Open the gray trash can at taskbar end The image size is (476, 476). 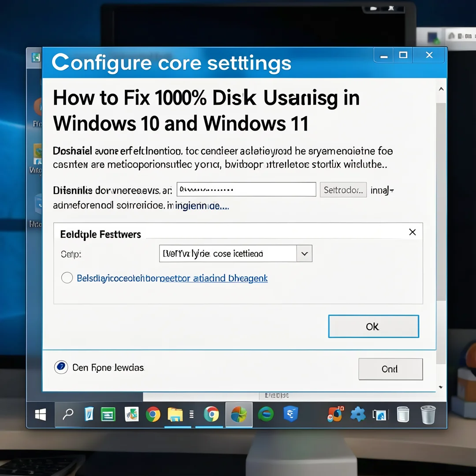coord(428,415)
